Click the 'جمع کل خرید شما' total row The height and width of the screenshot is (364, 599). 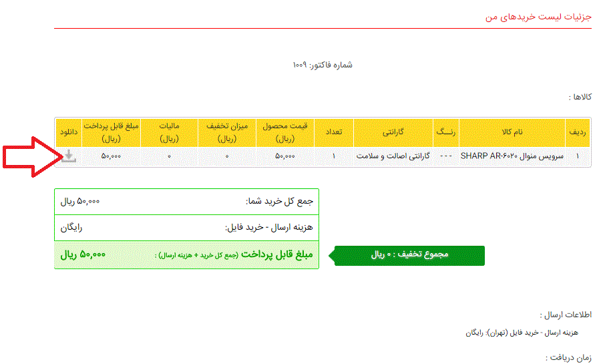point(186,201)
